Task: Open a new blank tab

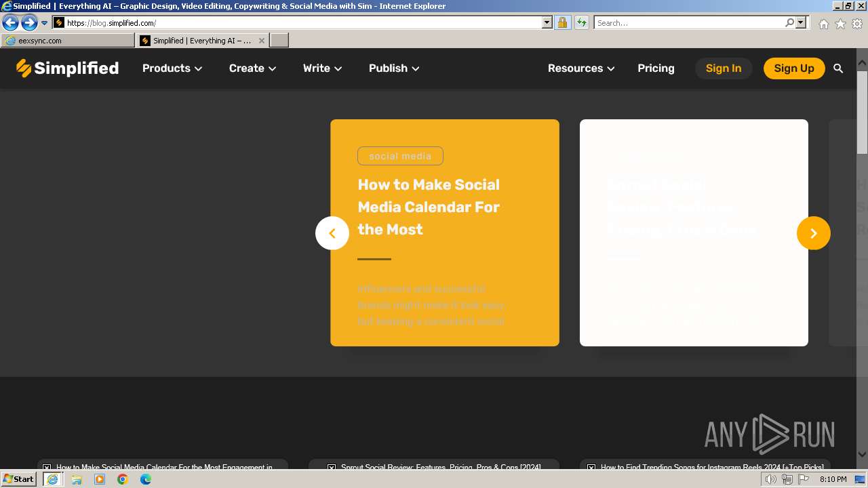Action: 279,41
